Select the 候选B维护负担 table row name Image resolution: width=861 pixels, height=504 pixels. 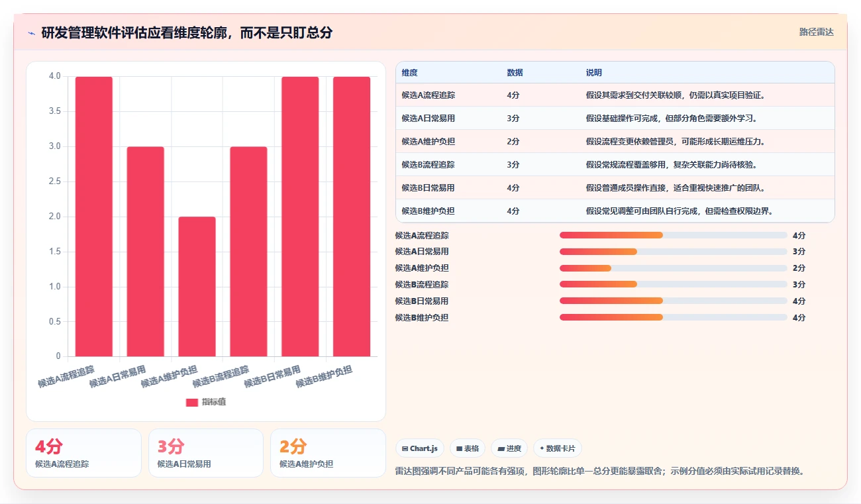(x=428, y=211)
